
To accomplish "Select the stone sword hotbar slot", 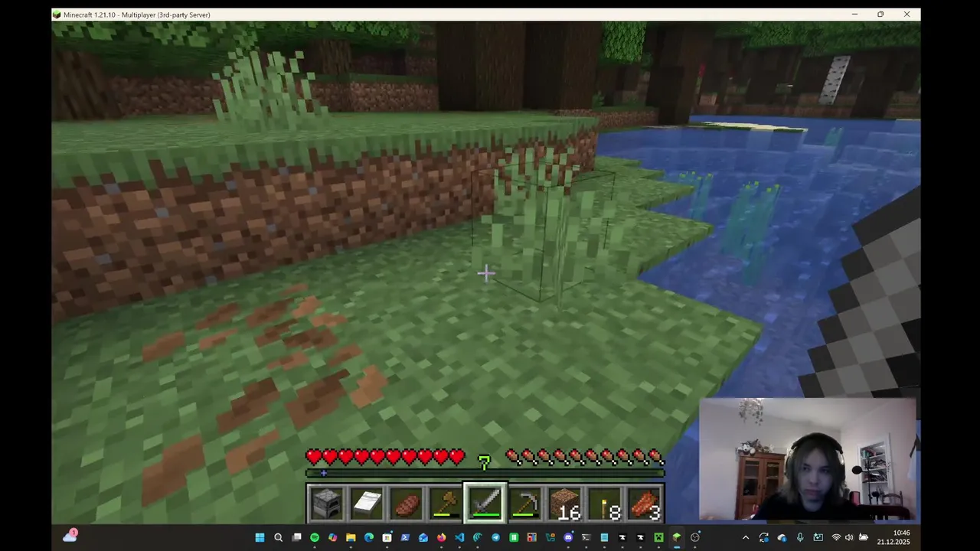I will tap(485, 503).
